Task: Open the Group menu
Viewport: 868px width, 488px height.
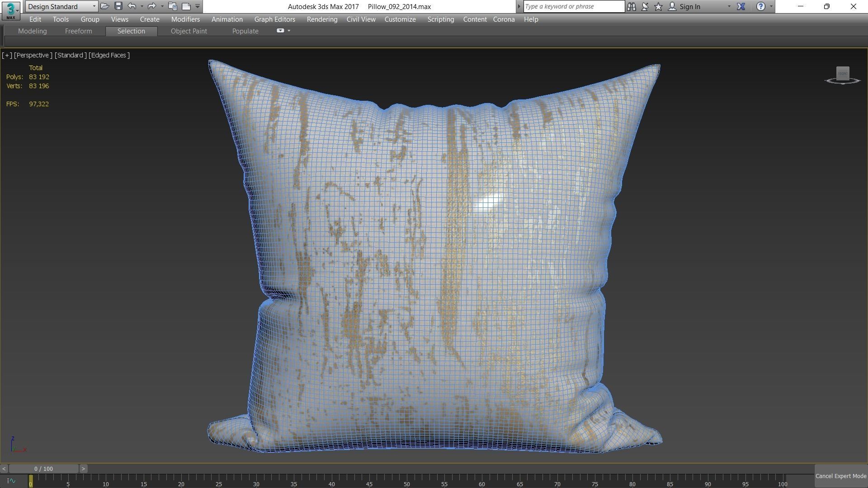Action: (90, 19)
